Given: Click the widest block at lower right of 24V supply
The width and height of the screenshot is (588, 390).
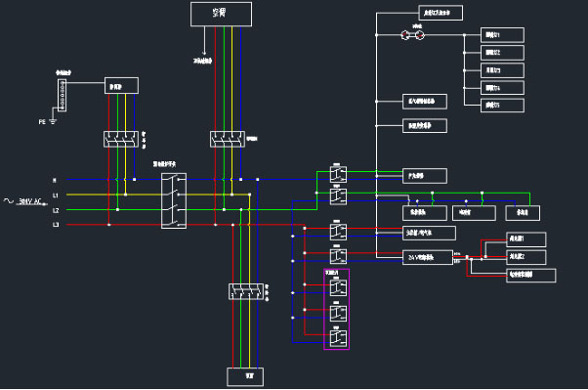Looking at the screenshot, I should [x=531, y=275].
